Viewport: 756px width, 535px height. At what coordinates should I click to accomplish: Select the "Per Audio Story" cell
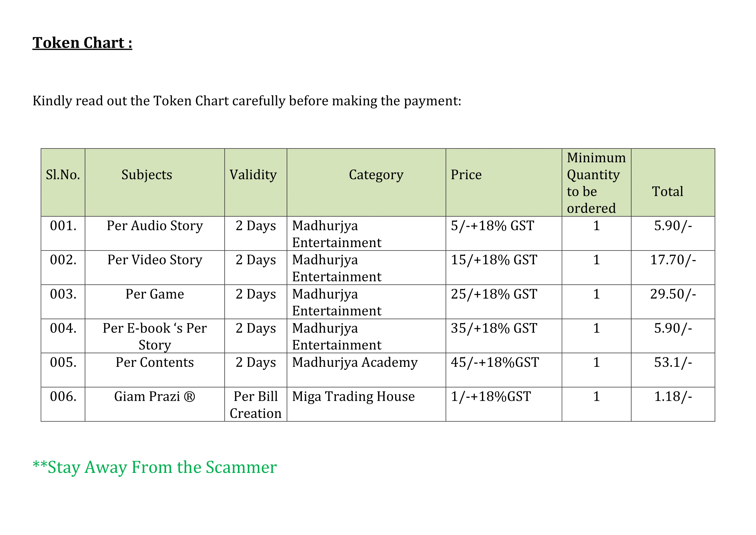tap(155, 226)
